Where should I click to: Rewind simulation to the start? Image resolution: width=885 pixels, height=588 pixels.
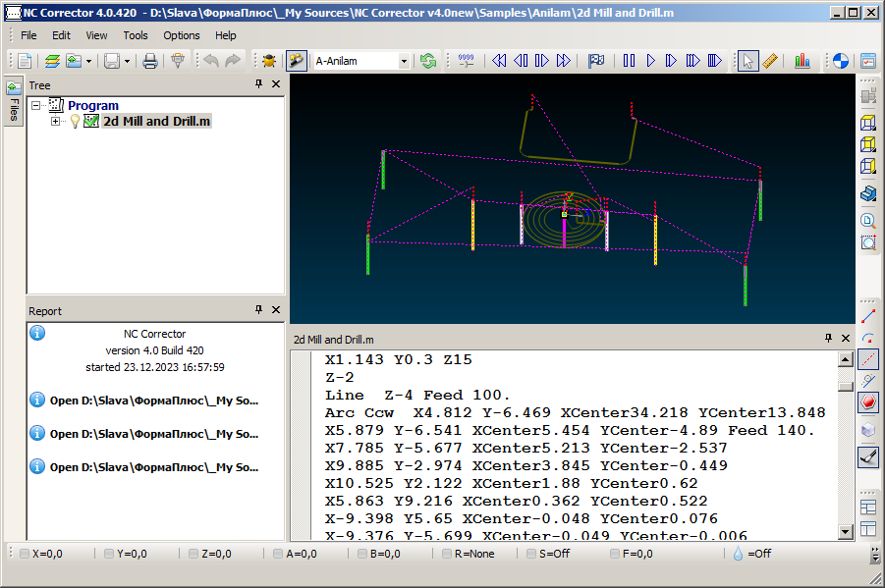(499, 61)
